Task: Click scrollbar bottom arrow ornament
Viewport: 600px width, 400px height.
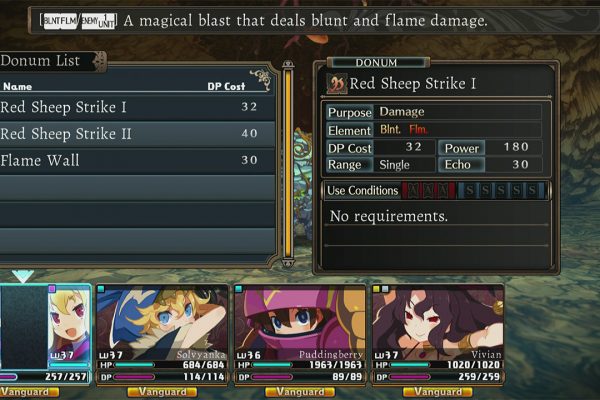Action: tap(288, 263)
